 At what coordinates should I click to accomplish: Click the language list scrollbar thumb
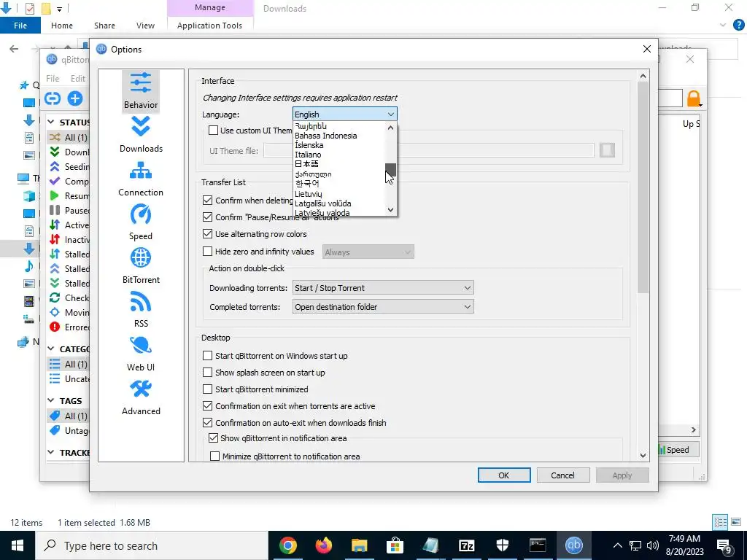pos(391,169)
